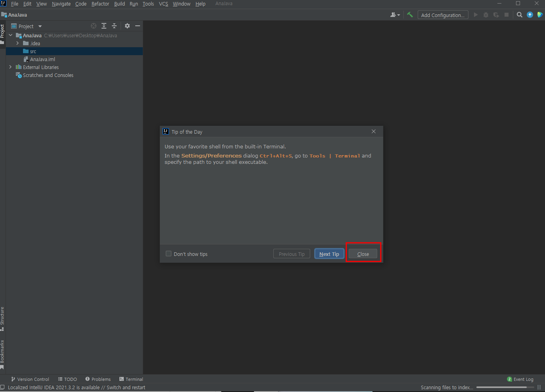Click the indexing progress bar

tap(505, 387)
